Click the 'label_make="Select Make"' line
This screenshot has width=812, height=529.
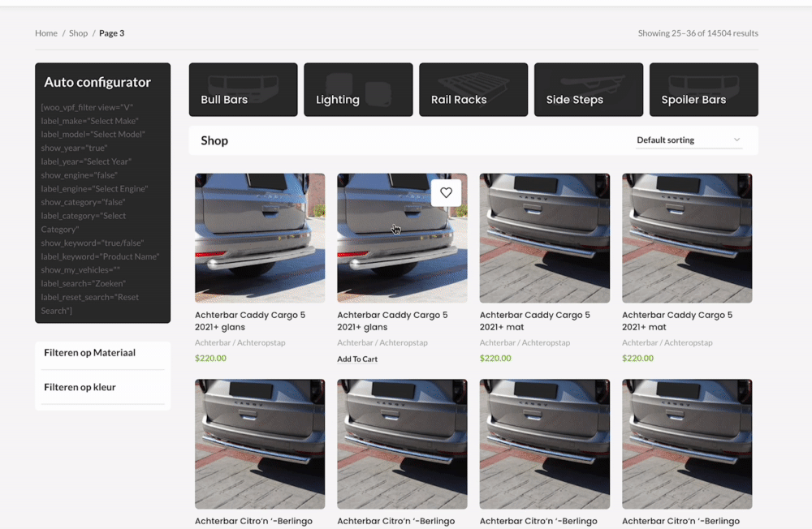(x=89, y=121)
